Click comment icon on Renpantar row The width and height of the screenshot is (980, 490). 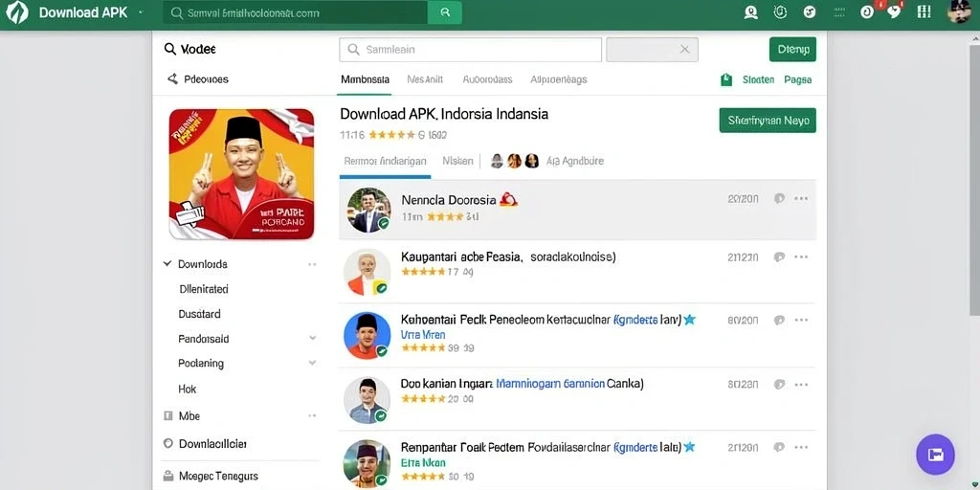pos(779,448)
